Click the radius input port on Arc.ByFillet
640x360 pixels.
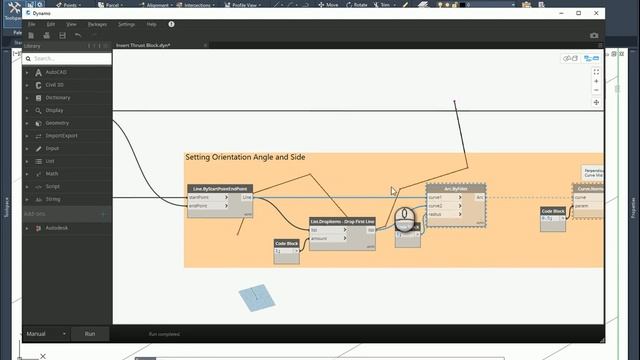click(445, 214)
